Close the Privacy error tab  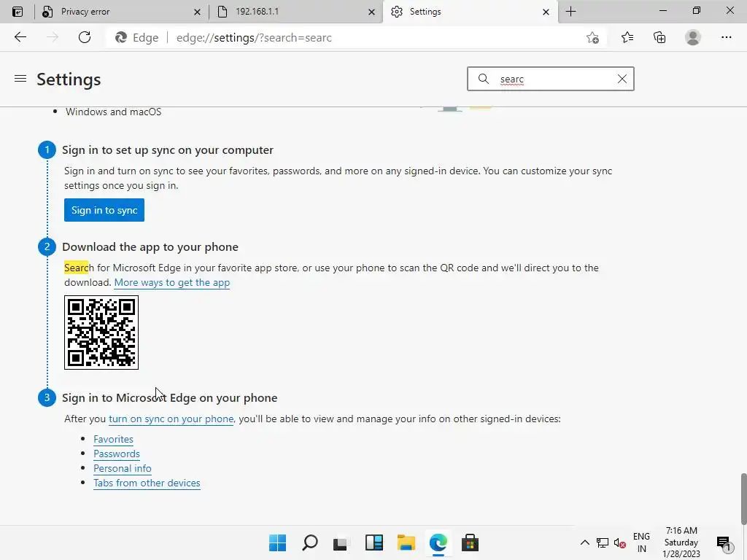(x=197, y=12)
